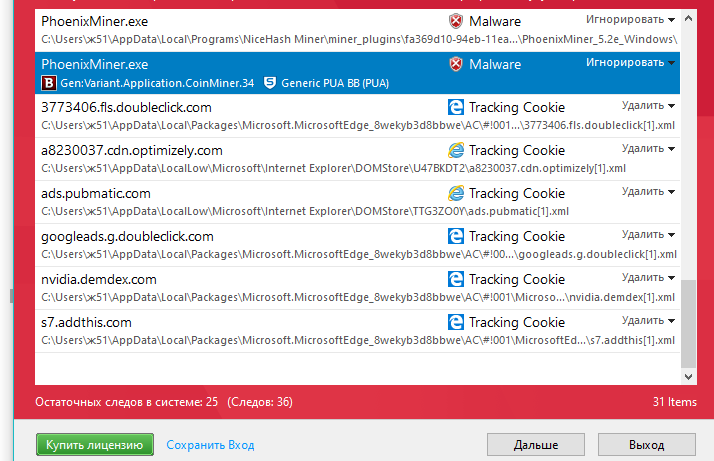Click the Internet Explorer icon on the a8230037.cdn.optimizely.com row
The height and width of the screenshot is (461, 714).
click(456, 150)
